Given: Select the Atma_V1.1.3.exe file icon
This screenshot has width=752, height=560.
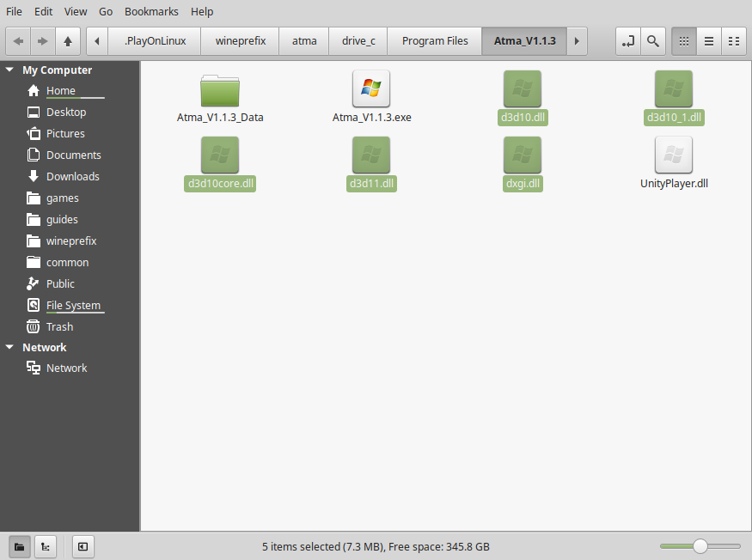Looking at the screenshot, I should point(371,89).
